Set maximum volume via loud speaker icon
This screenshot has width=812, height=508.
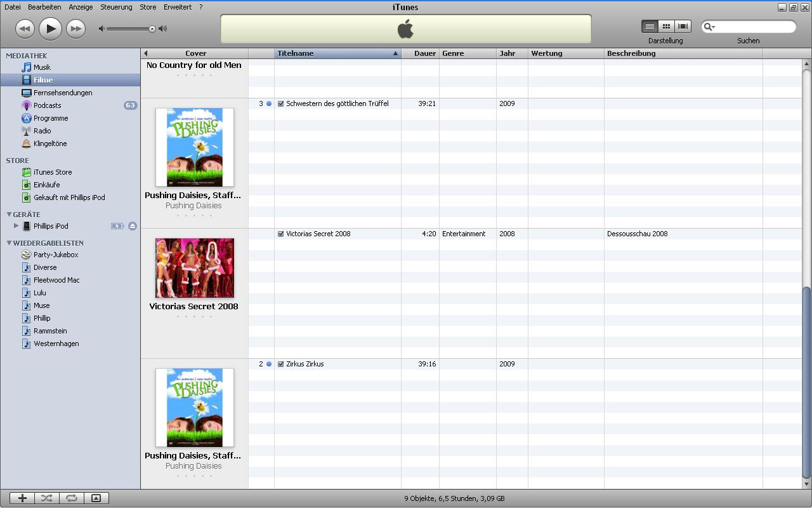click(x=163, y=29)
